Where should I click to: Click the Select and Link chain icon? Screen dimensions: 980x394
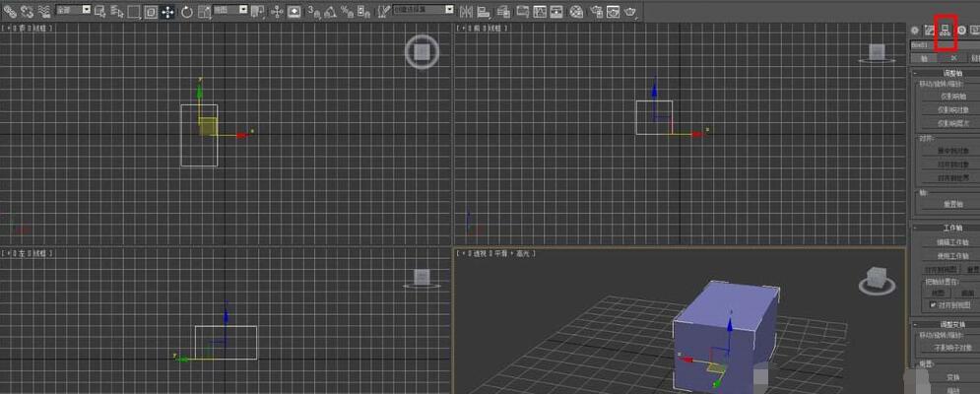9,12
